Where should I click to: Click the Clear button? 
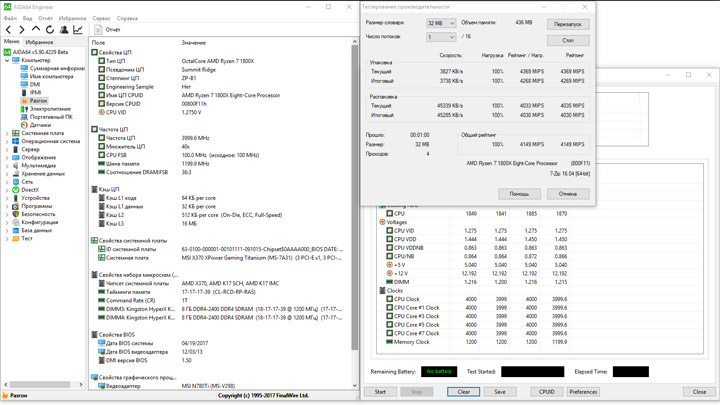click(x=464, y=392)
